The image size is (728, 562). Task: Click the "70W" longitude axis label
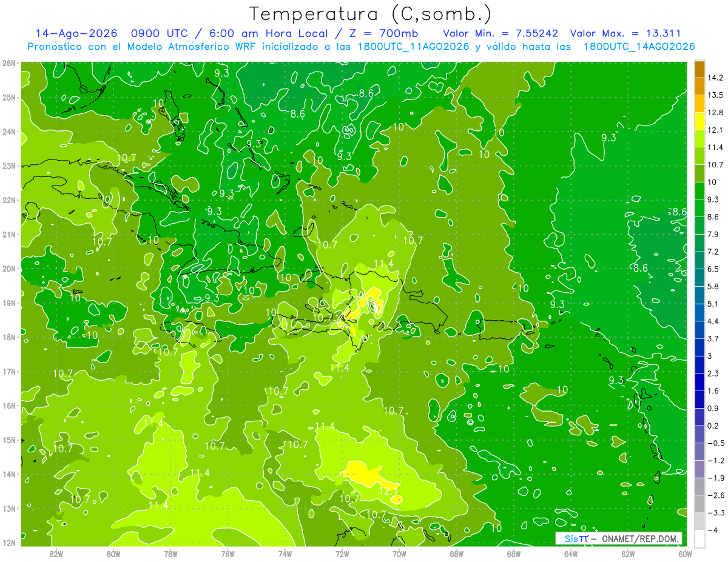coord(399,554)
